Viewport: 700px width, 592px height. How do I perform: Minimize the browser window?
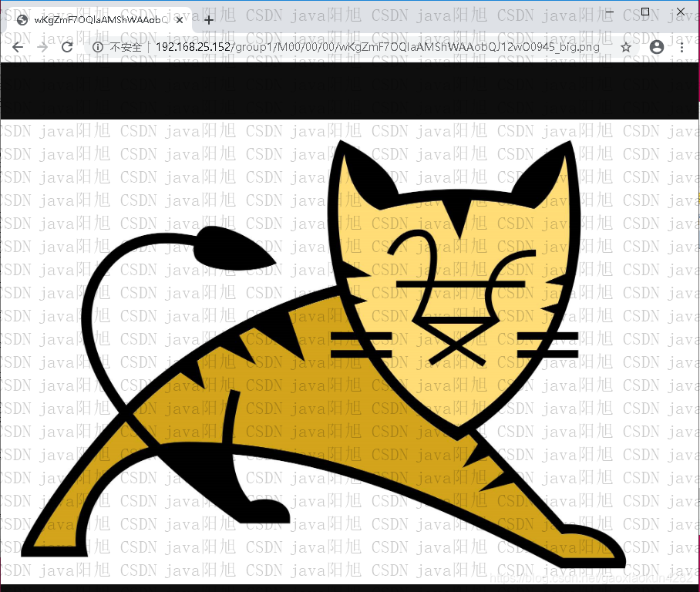pyautogui.click(x=610, y=12)
